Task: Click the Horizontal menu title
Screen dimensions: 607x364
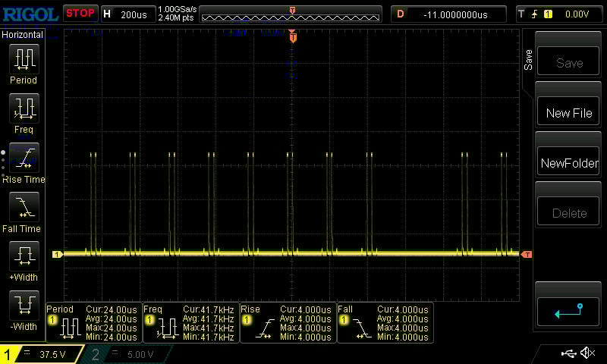Action: click(x=23, y=35)
